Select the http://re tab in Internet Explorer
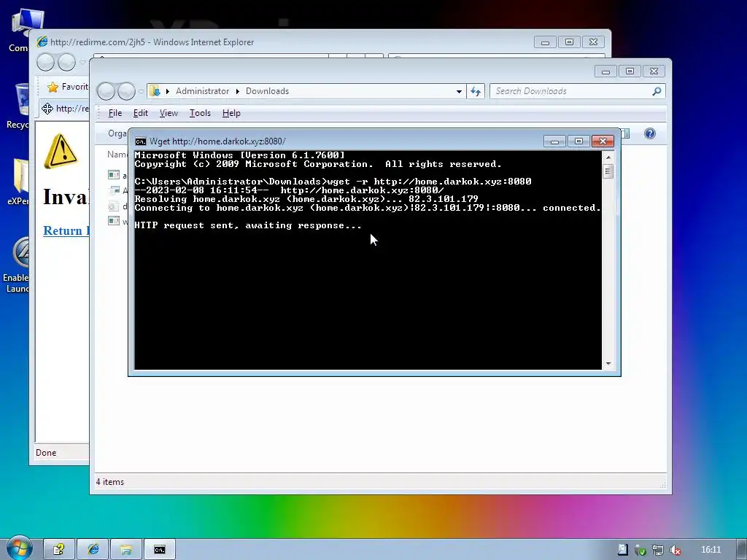747x560 pixels. coord(64,109)
